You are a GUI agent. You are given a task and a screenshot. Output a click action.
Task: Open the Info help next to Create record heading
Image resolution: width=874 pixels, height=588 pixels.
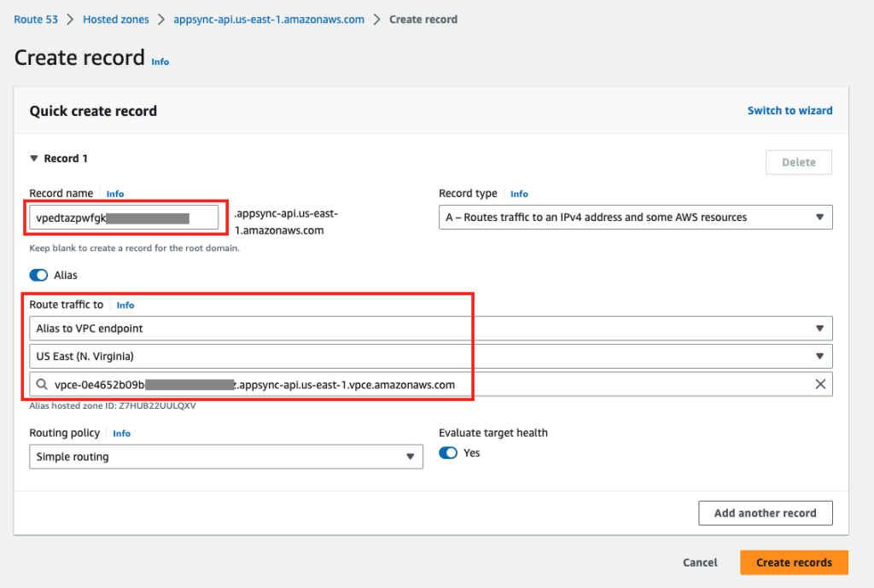point(160,61)
